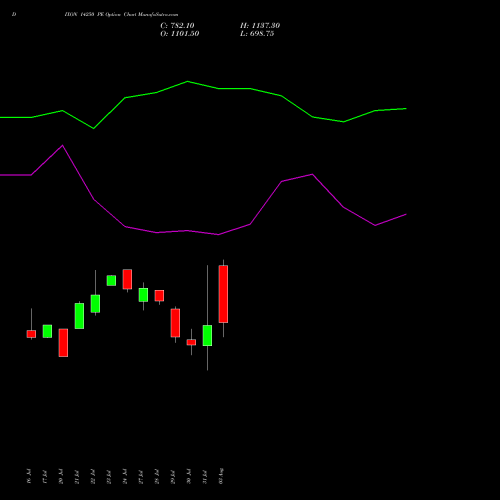The width and height of the screenshot is (500, 500).
Task: Select the 29 Jul date label
Action: click(173, 476)
